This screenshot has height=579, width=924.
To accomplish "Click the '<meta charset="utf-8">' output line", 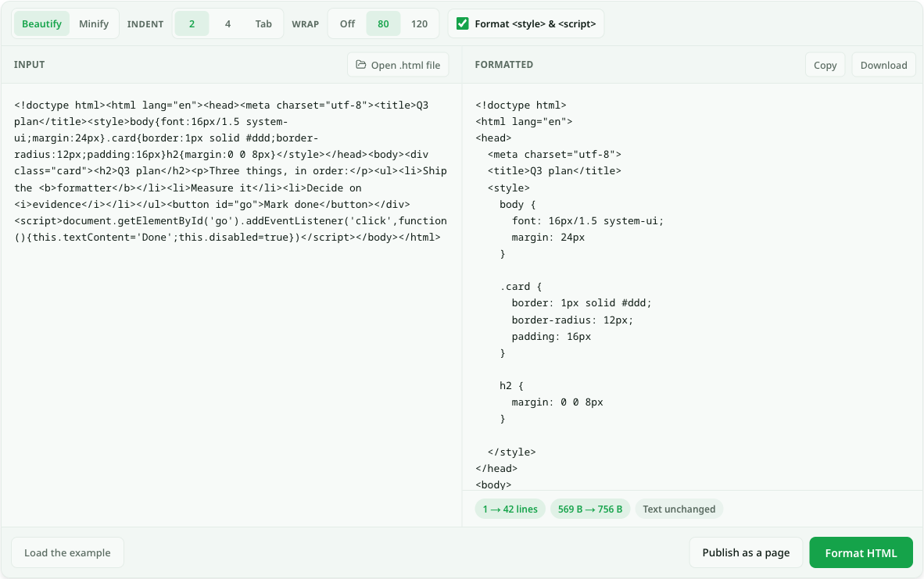I will [x=554, y=154].
